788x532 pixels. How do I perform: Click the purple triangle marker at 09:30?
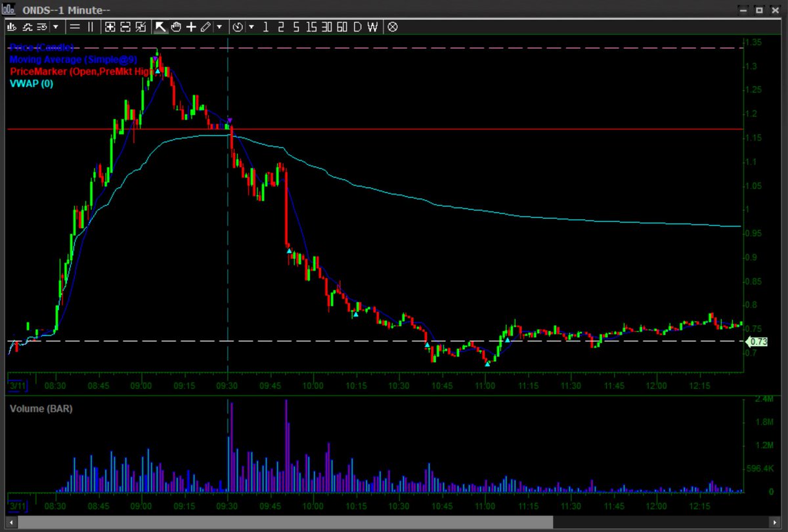click(x=229, y=121)
